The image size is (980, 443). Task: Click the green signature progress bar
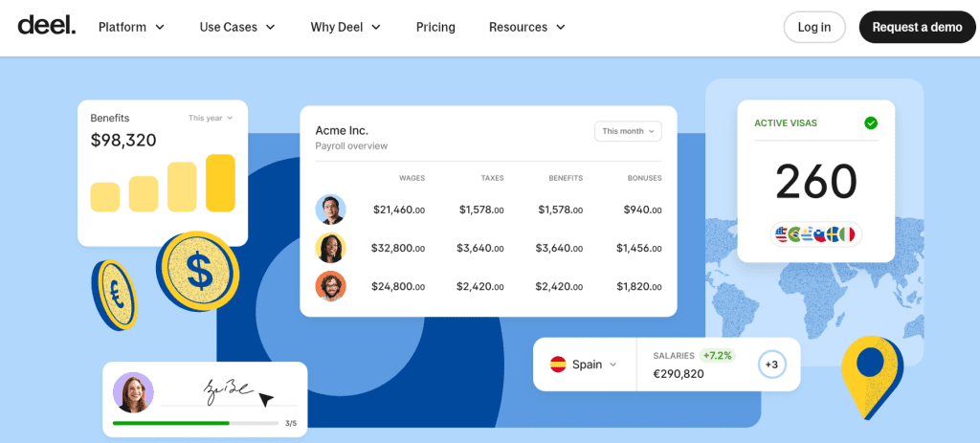(x=171, y=422)
